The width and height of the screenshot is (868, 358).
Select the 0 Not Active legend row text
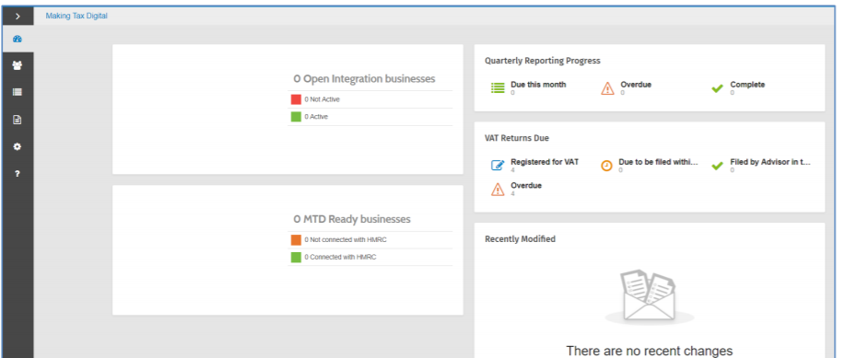[323, 99]
